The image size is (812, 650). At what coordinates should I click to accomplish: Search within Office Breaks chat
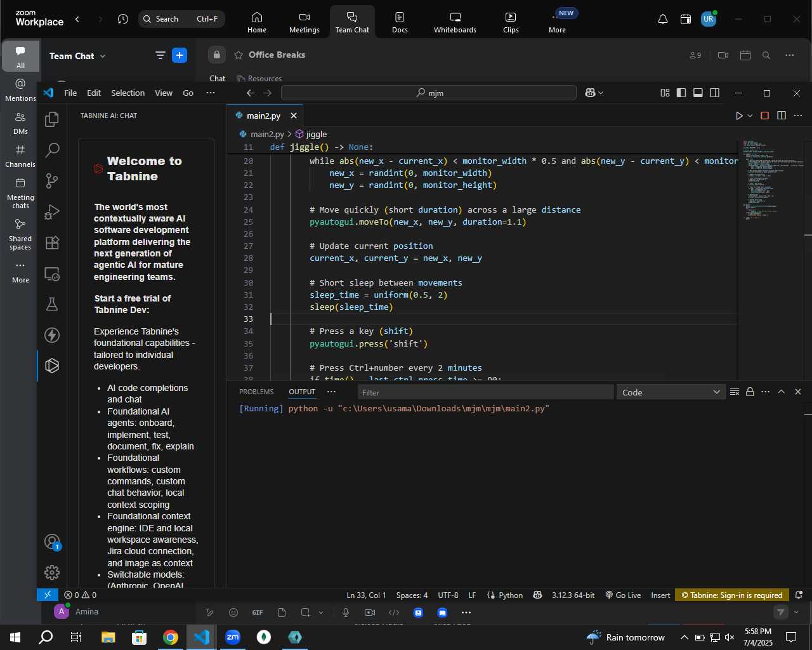coord(766,55)
